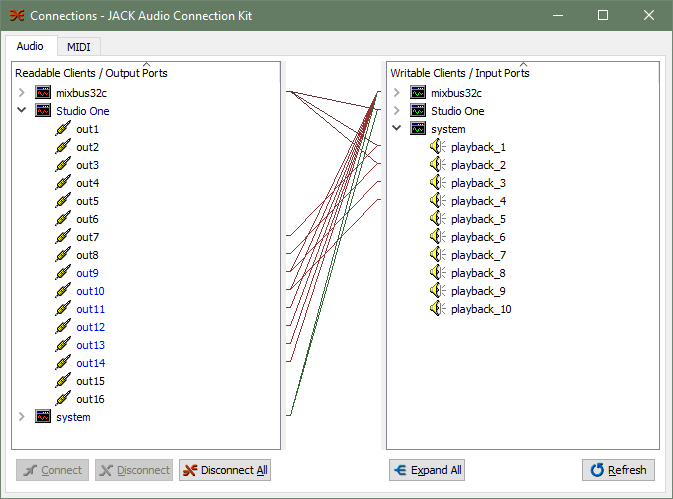Click the Studio One client icon in Output Ports
The height and width of the screenshot is (499, 673).
click(43, 111)
